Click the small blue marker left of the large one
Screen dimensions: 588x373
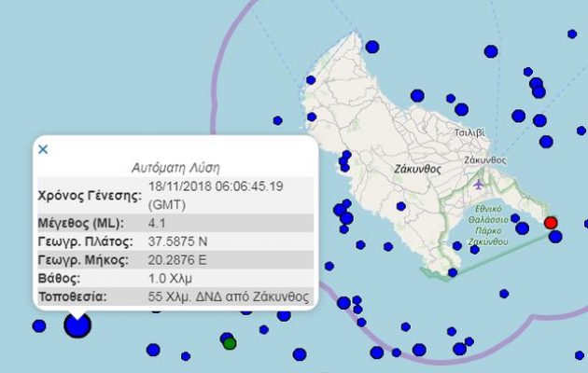(x=39, y=325)
